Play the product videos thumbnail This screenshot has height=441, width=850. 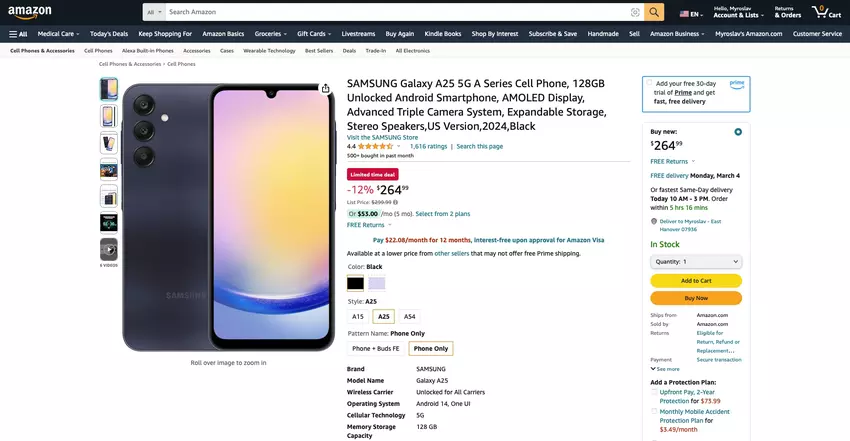pyautogui.click(x=108, y=249)
